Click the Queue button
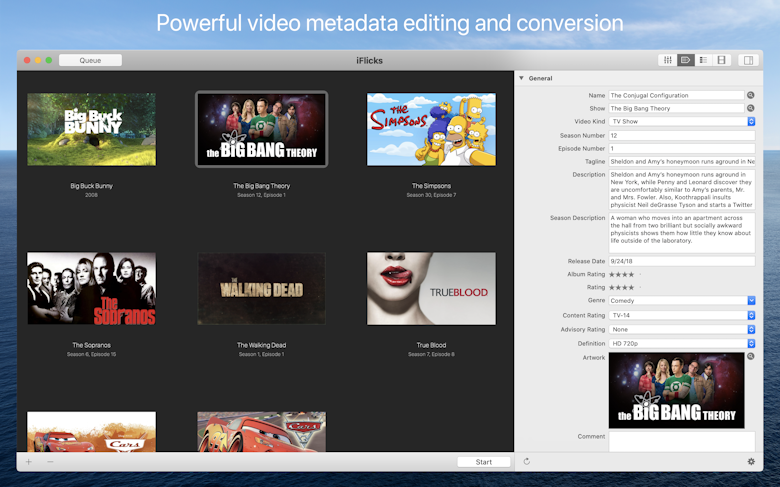This screenshot has height=487, width=780. click(x=90, y=60)
